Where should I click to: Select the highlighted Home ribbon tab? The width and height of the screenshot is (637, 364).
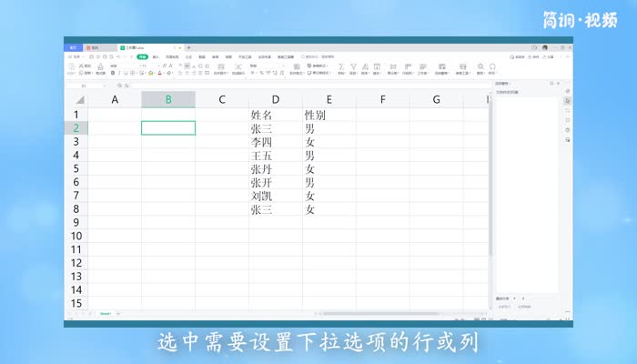[x=142, y=56]
